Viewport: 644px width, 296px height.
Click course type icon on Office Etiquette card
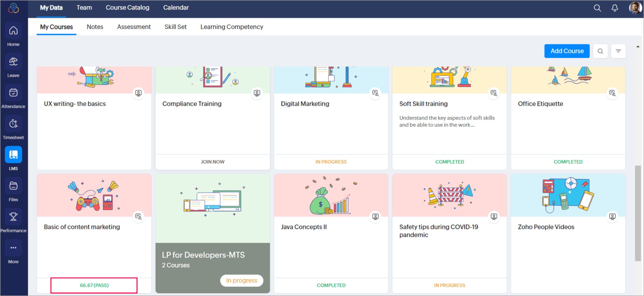[613, 93]
